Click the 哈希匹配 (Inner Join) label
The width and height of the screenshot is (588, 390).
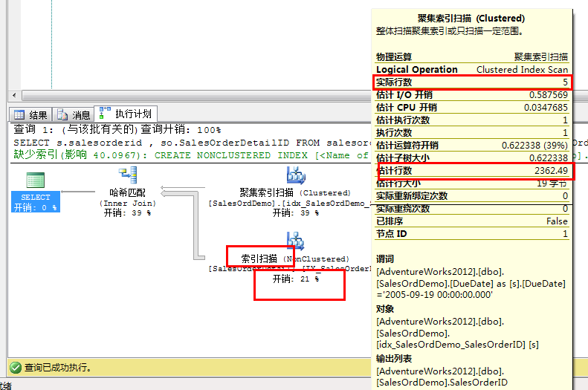tap(128, 198)
